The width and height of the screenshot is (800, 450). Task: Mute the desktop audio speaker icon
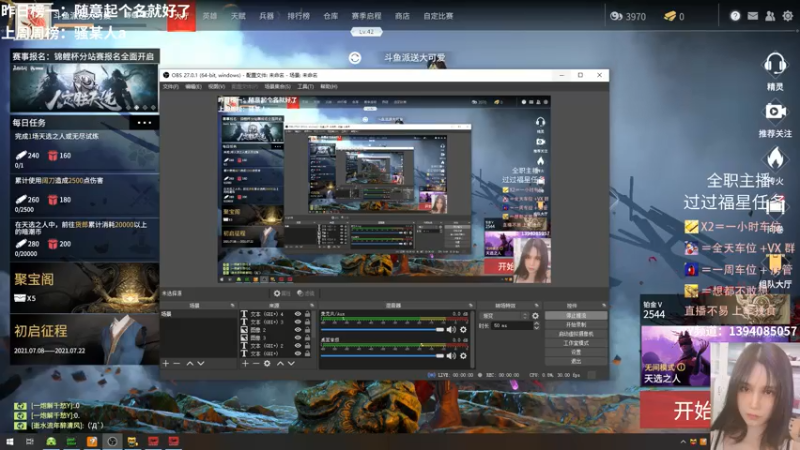[x=451, y=356]
